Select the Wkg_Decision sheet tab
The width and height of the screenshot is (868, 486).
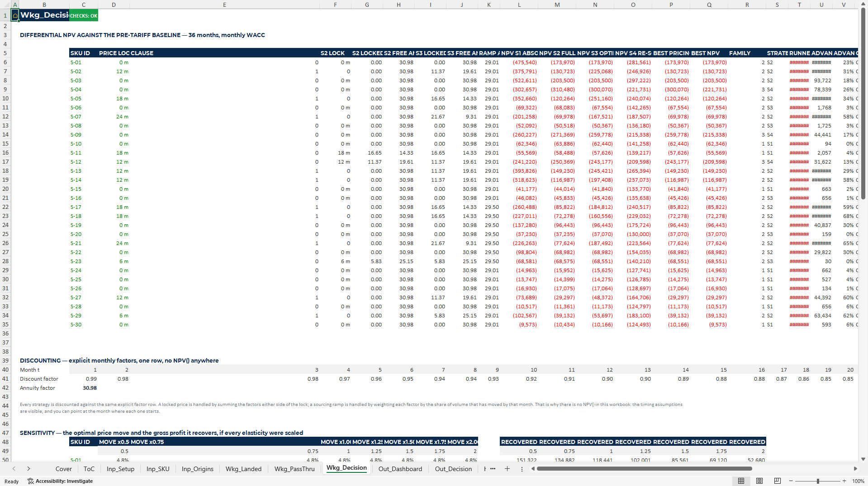tap(346, 468)
